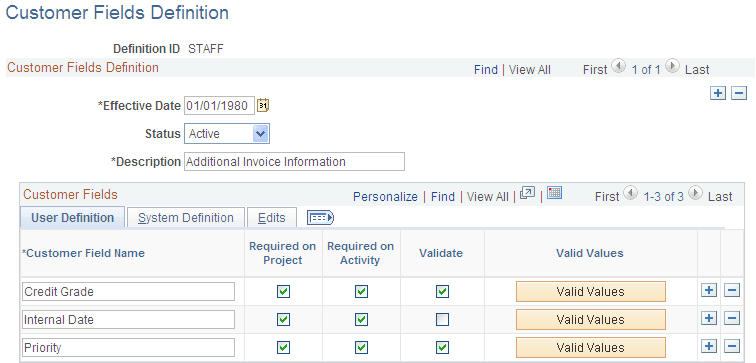
Task: Add a row after Priority
Action: click(709, 346)
